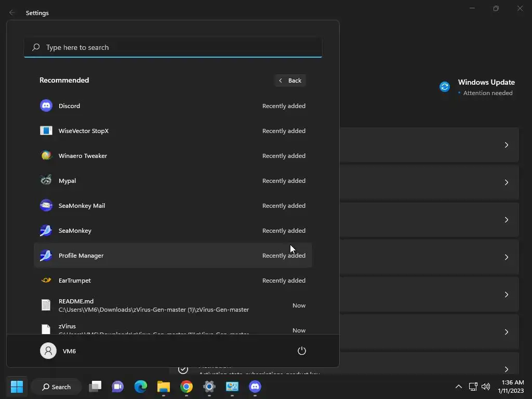Expand fourth Settings row chevron
Screen dimensions: 532x399
point(506,257)
